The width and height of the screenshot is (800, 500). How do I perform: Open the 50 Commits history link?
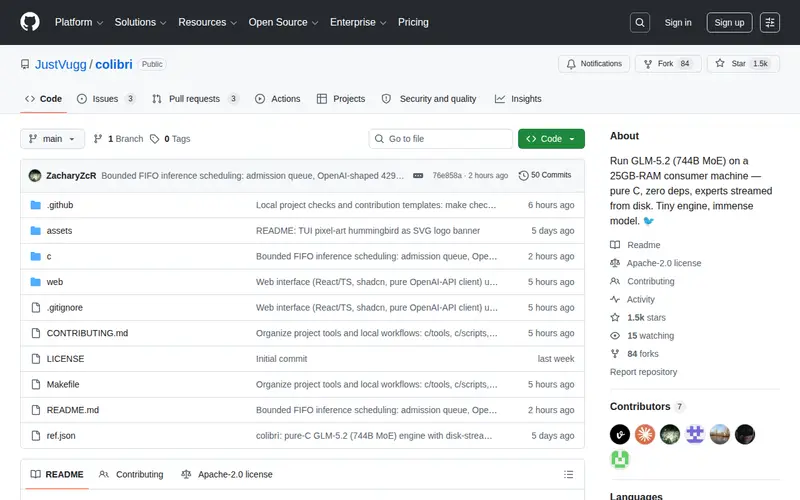tap(545, 175)
